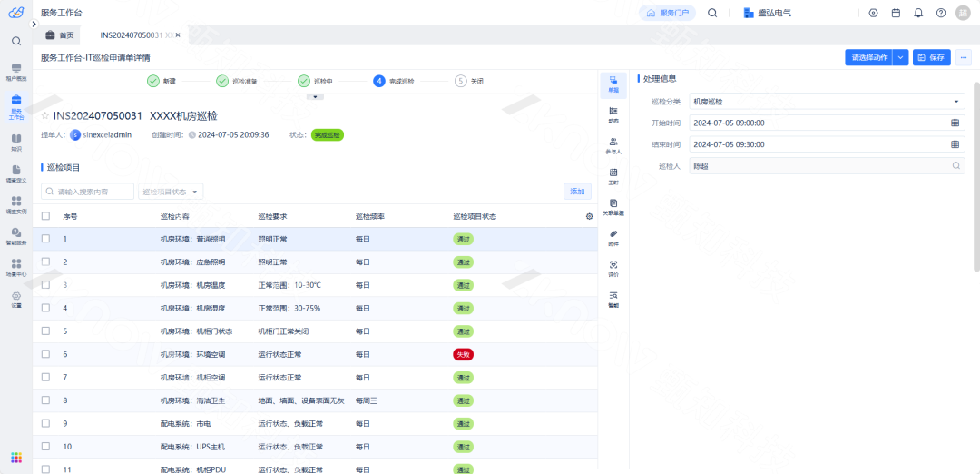The height and width of the screenshot is (474, 980).
Task: Open the 参与人 participants side tab
Action: pos(613,145)
